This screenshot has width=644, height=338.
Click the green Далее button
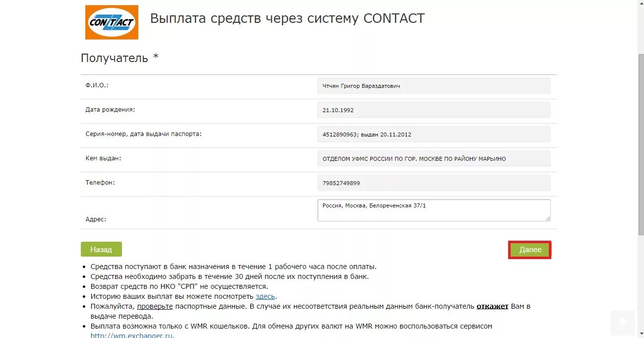tap(530, 250)
